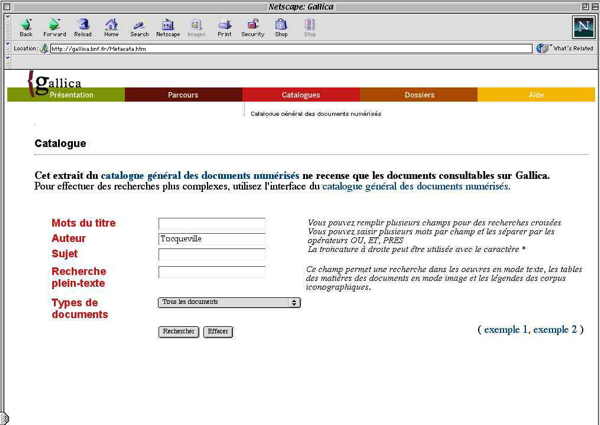Image resolution: width=600 pixels, height=425 pixels.
Task: Click the Shop toolbar icon
Action: [x=281, y=28]
